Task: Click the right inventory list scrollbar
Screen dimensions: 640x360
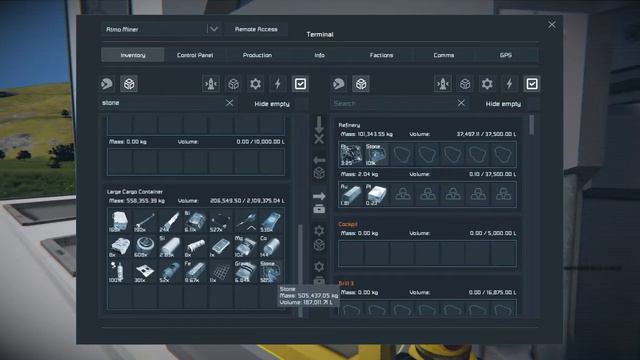Action: tap(531, 125)
